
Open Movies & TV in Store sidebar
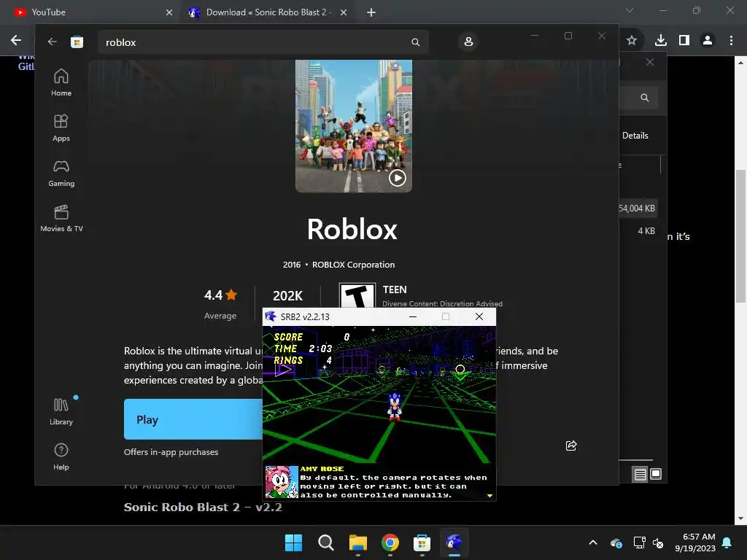point(61,218)
